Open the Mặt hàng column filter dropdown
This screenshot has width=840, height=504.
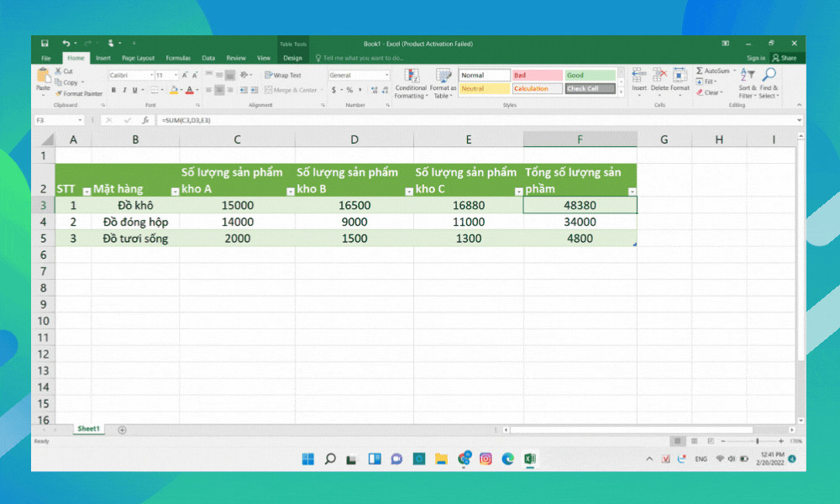(175, 192)
